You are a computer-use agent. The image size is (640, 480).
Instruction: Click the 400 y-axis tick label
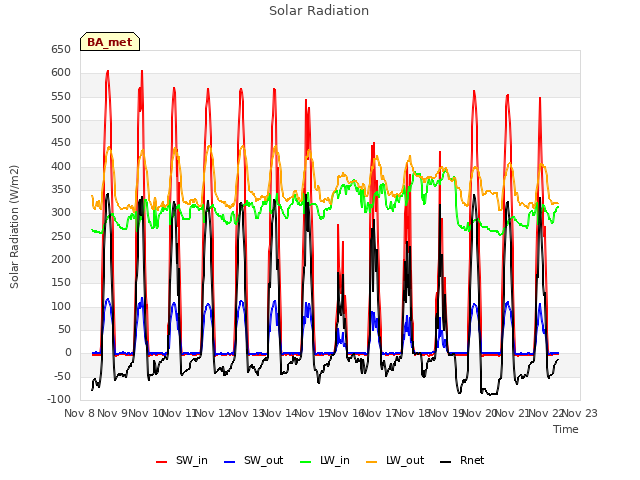click(61, 167)
